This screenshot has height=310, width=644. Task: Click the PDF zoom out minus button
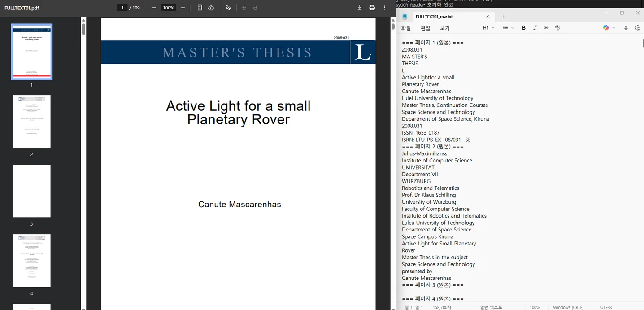click(x=154, y=8)
